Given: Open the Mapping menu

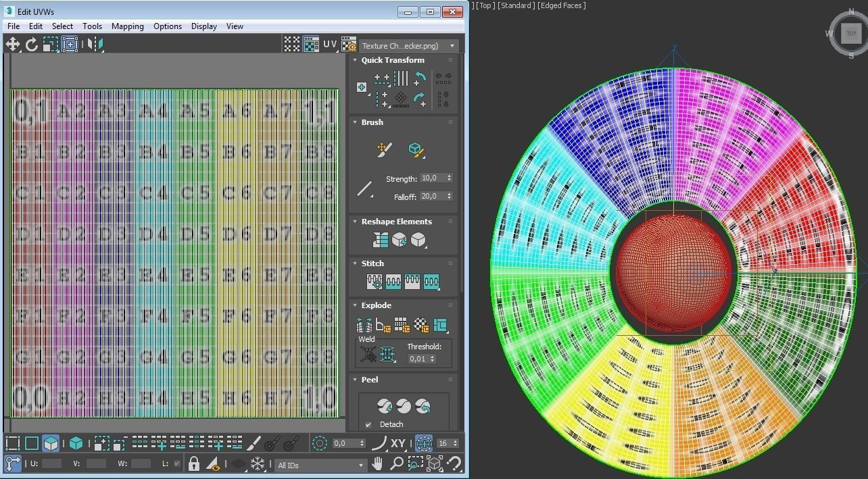Looking at the screenshot, I should coord(127,26).
